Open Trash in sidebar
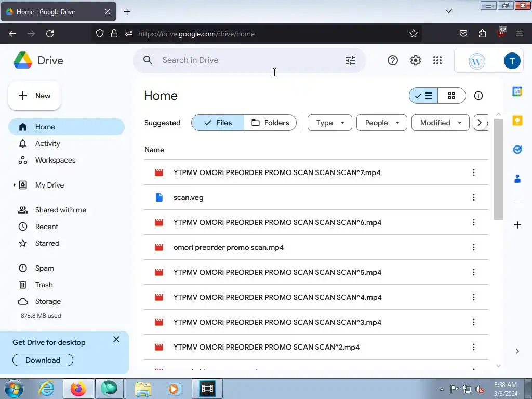This screenshot has width=532, height=399. (x=66, y=285)
